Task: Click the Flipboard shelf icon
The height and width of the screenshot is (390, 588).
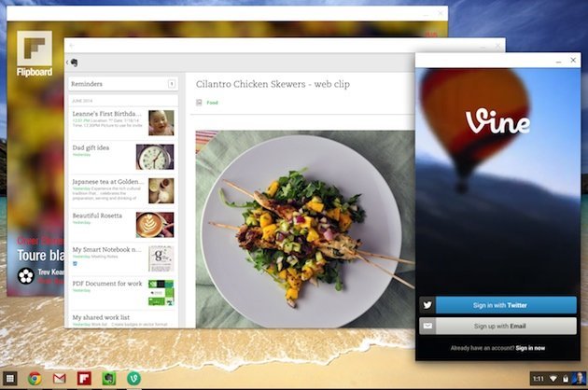Action: pos(83,379)
